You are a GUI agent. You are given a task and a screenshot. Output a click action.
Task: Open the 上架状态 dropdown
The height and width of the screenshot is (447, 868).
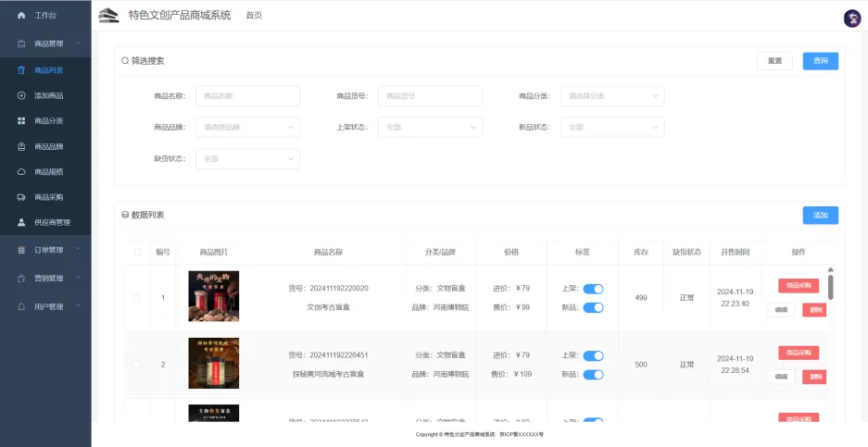click(430, 128)
